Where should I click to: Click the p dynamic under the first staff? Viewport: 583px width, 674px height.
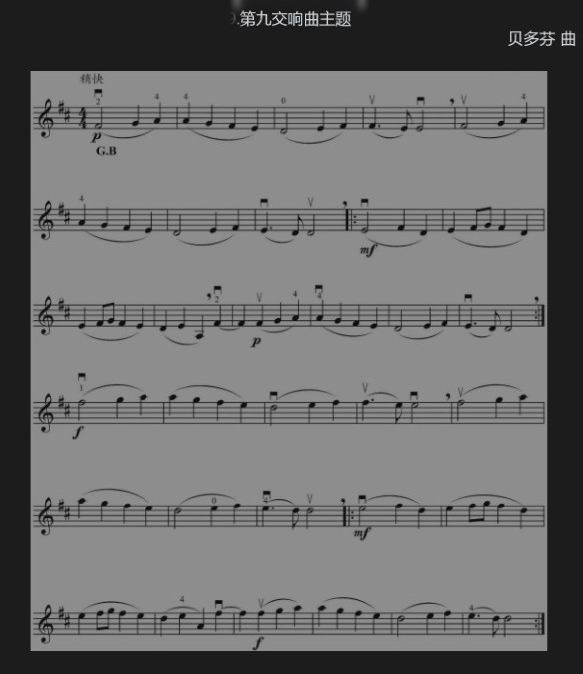pos(96,136)
